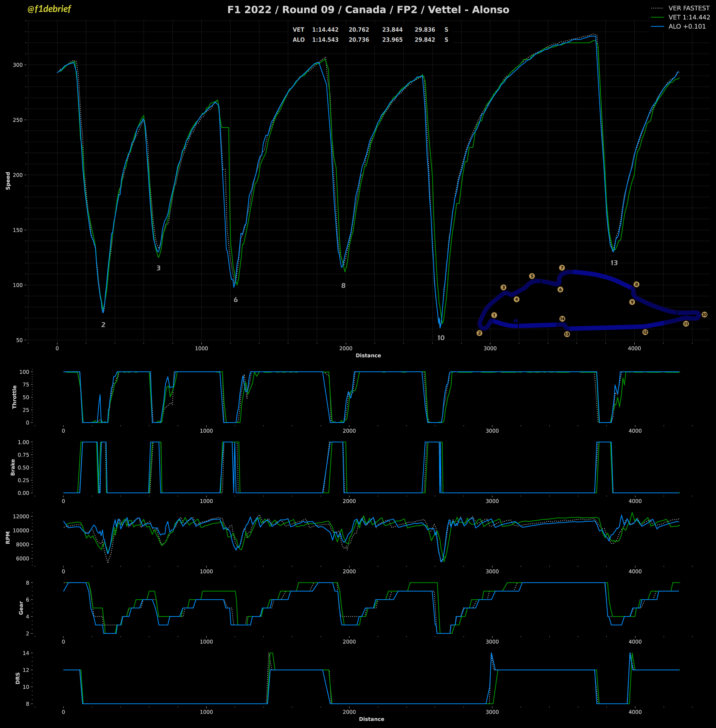Click the "ALO" driver cell in the timing table
This screenshot has width=716, height=728.
pos(299,40)
